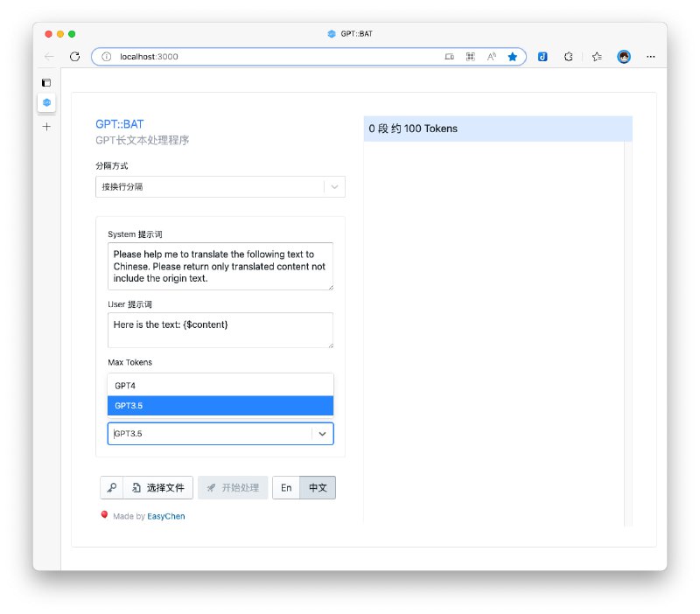Open the browser extensions puzzle icon
Image resolution: width=700 pixels, height=614 pixels.
point(568,56)
